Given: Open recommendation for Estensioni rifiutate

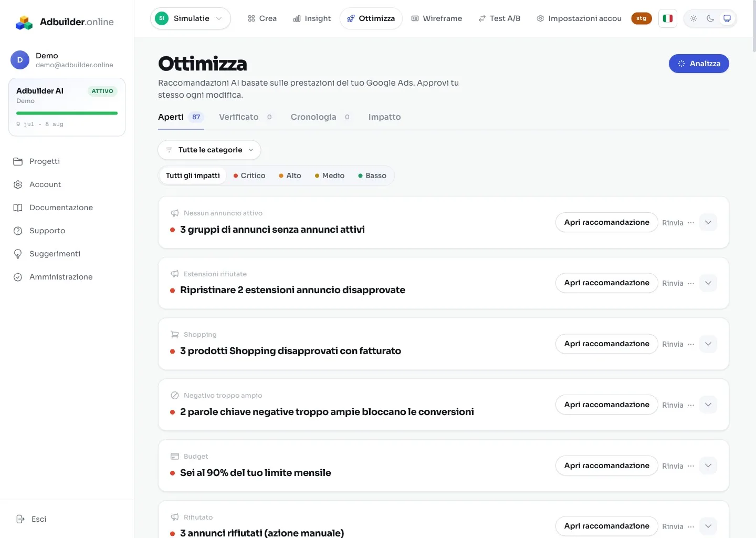Looking at the screenshot, I should pyautogui.click(x=607, y=283).
